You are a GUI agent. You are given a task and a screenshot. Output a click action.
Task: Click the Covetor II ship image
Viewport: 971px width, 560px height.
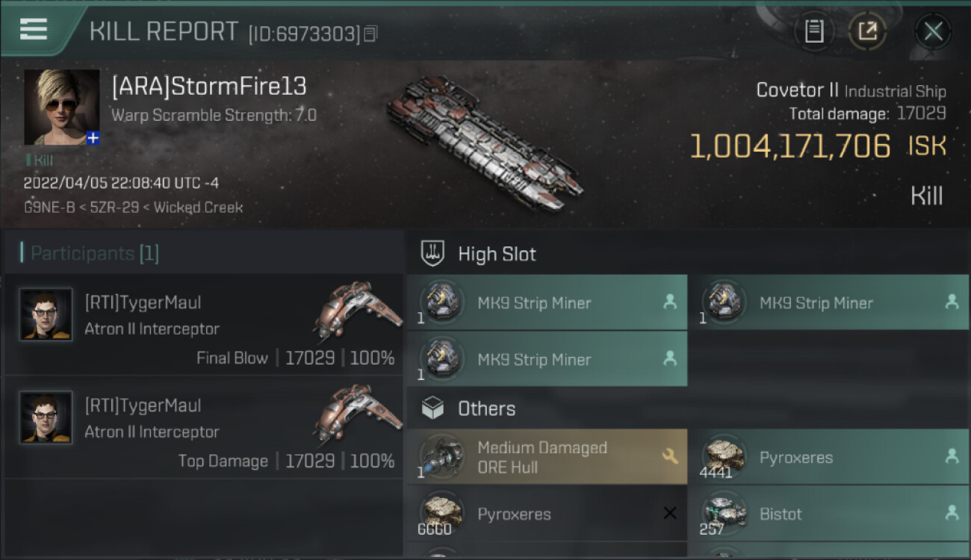(x=484, y=140)
